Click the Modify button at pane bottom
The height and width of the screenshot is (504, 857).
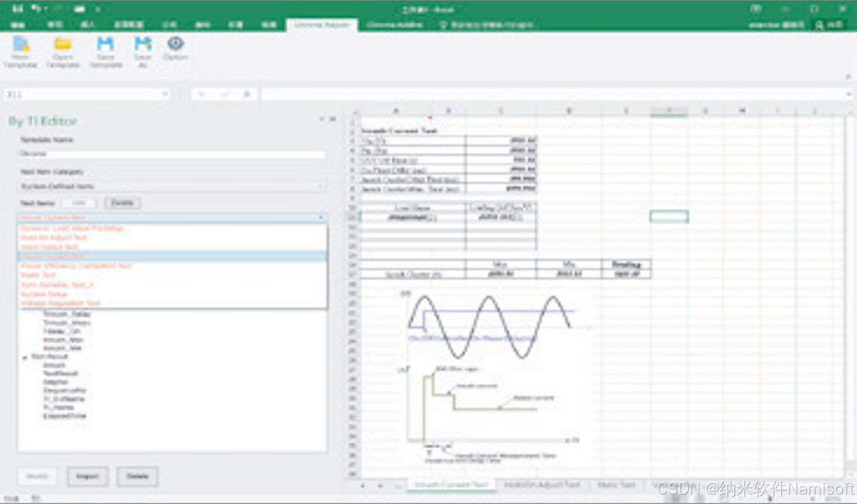click(37, 476)
